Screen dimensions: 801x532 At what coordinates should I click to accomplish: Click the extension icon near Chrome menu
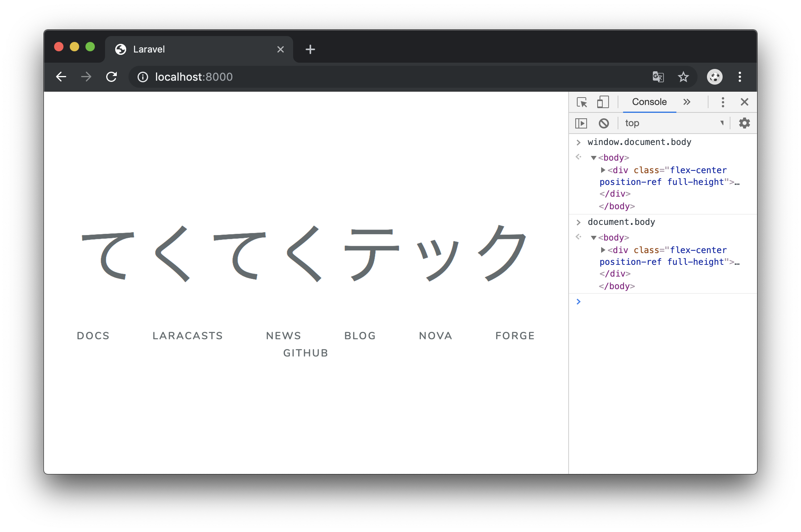click(x=715, y=77)
